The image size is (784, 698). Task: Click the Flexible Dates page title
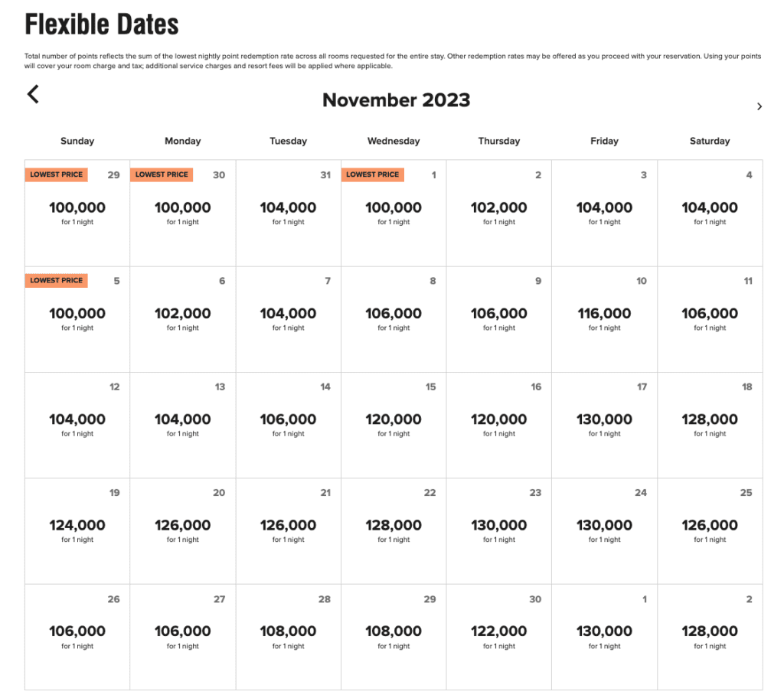pyautogui.click(x=102, y=24)
